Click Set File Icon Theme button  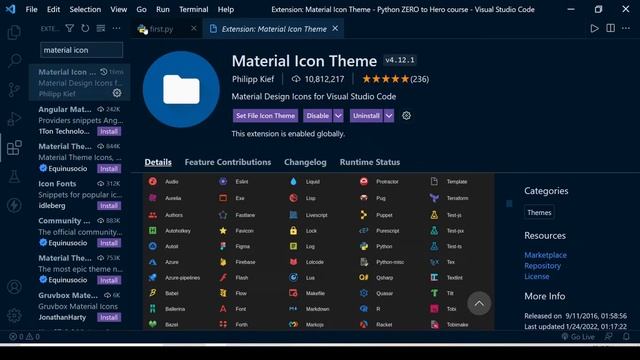265,116
